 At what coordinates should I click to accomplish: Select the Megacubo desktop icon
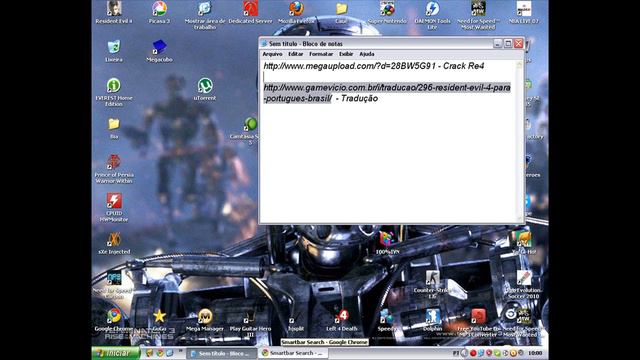tap(159, 51)
